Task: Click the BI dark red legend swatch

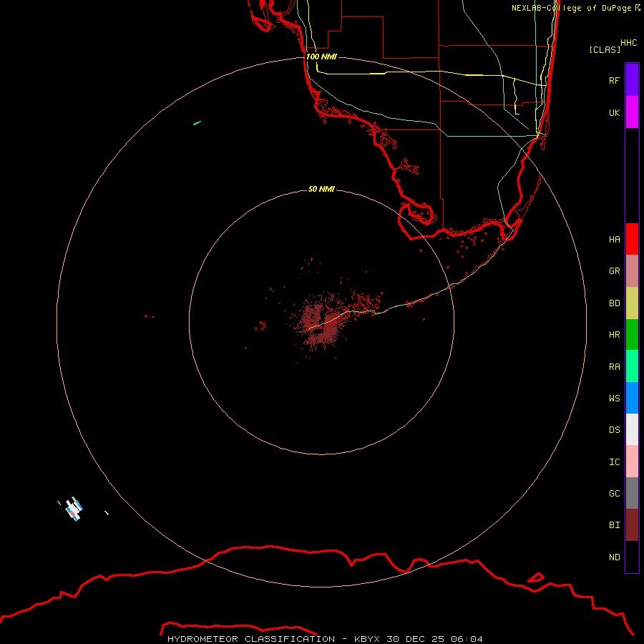Action: pos(632,525)
